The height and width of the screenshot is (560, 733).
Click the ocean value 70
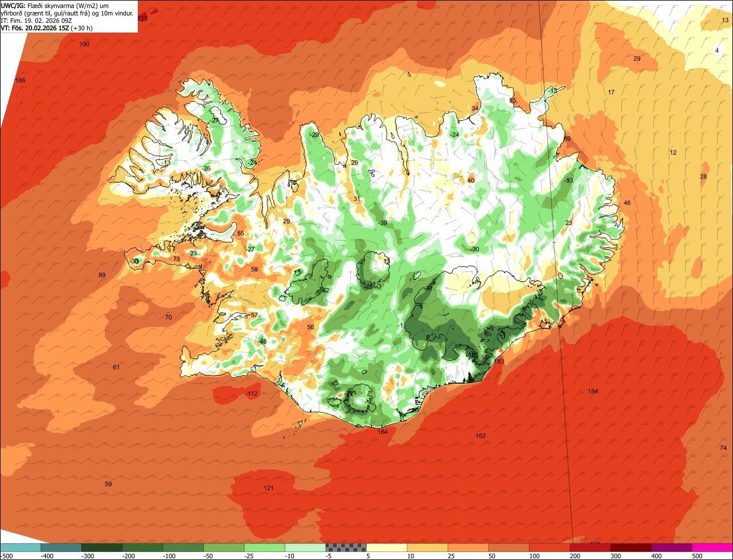coord(168,317)
